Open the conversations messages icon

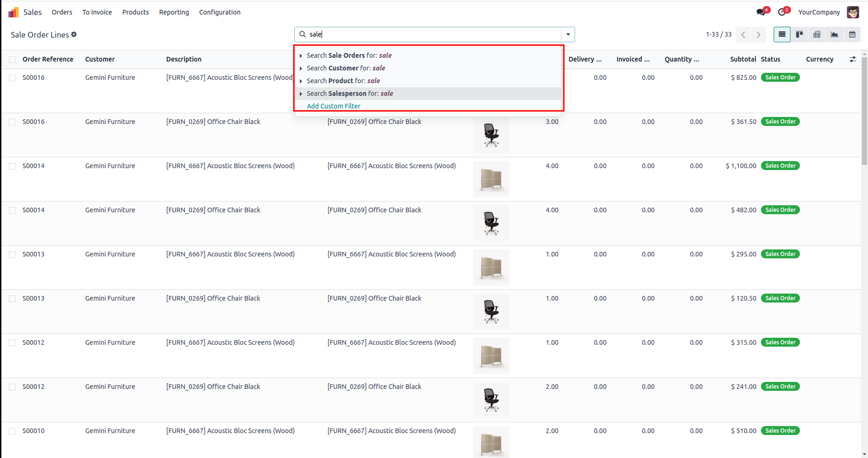coord(761,12)
